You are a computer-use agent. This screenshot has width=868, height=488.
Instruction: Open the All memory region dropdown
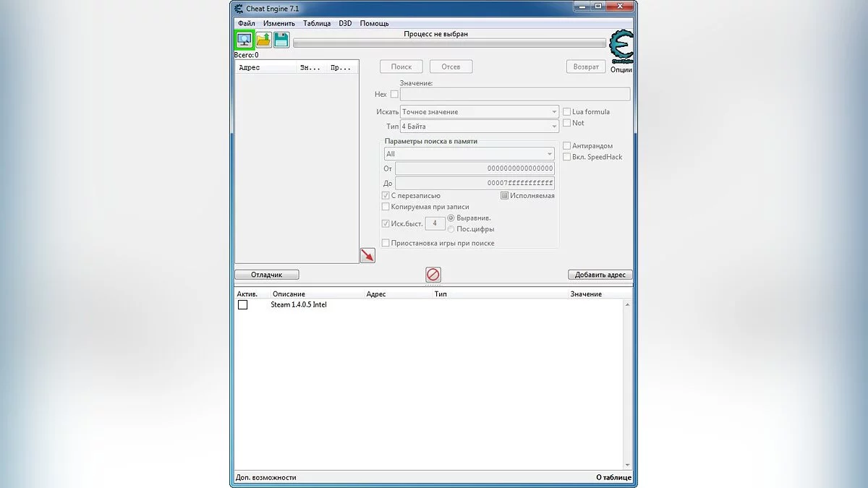[x=469, y=154]
